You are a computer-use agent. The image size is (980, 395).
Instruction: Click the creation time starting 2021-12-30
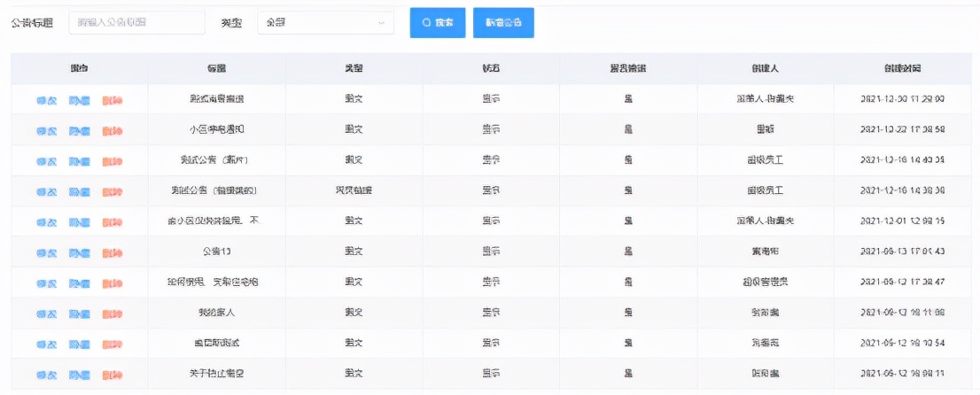coord(903,99)
